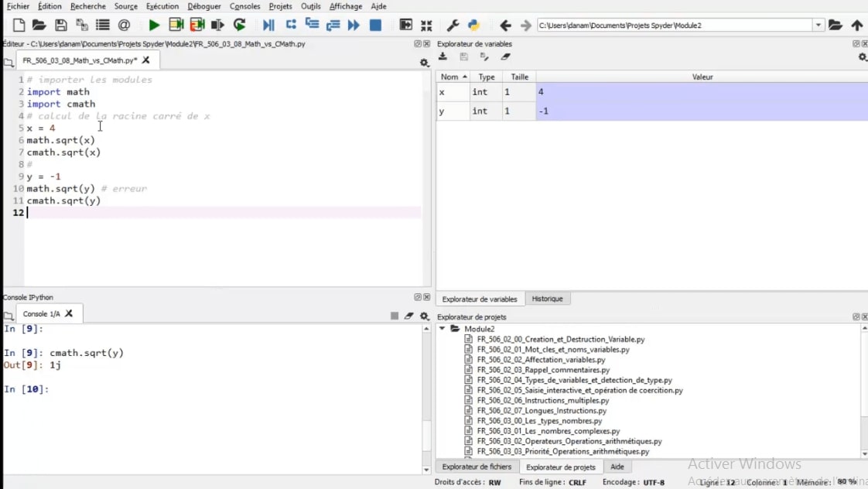This screenshot has height=489, width=868.
Task: Start debugging the file
Action: [268, 25]
